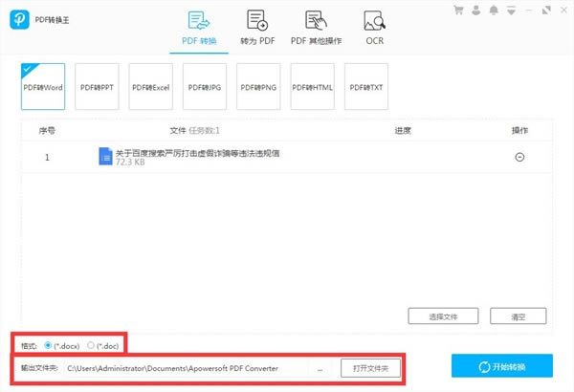The image size is (574, 392).
Task: Select the PDF转换 tab
Action: (x=199, y=29)
